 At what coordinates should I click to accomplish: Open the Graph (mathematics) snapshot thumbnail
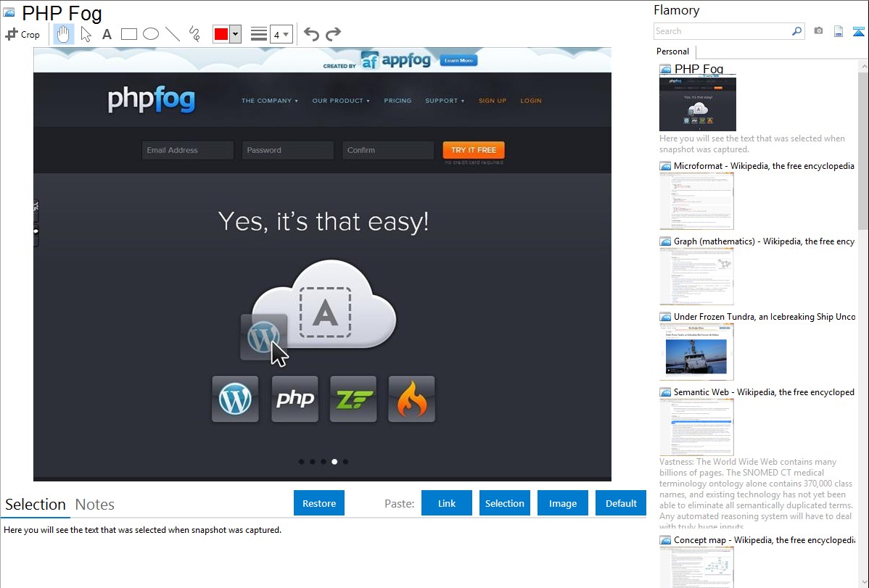coord(696,276)
